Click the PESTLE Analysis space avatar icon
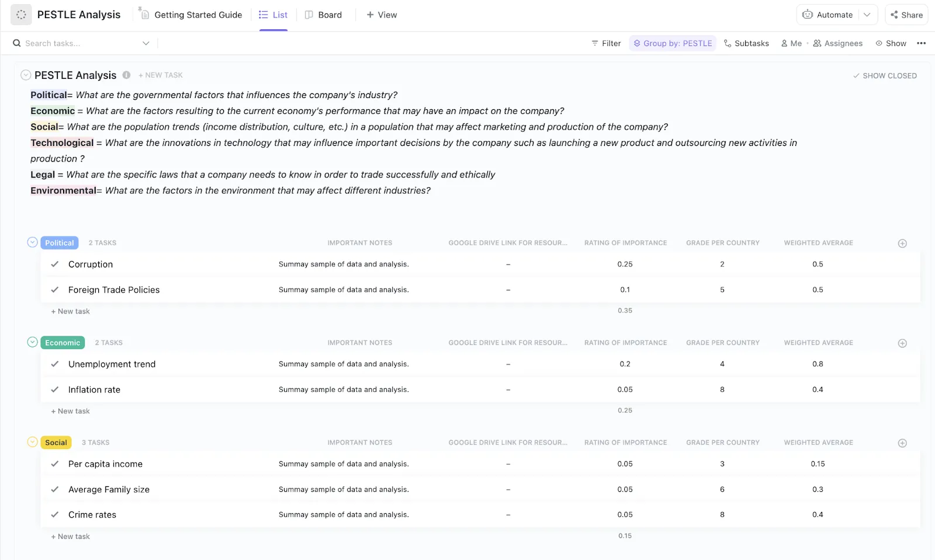Screen dimensions: 935x560 [21, 15]
